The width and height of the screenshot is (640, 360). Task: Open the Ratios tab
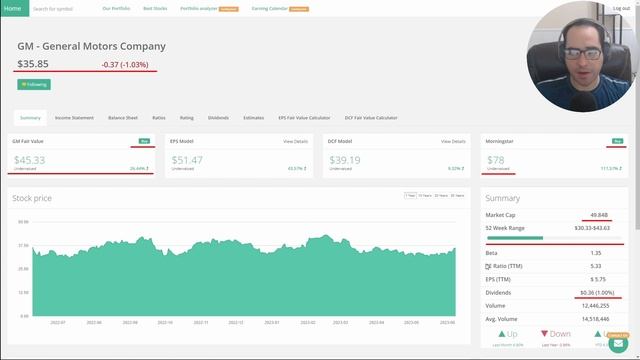(159, 118)
